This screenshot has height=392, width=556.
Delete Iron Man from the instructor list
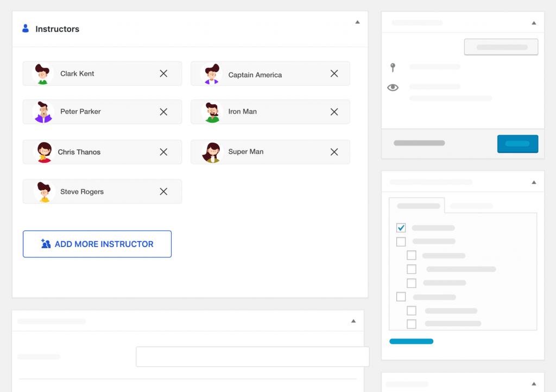click(334, 112)
